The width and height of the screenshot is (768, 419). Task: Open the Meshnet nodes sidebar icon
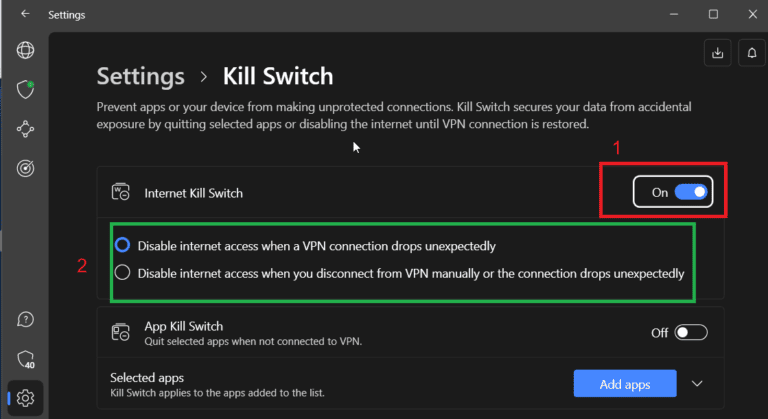click(25, 129)
